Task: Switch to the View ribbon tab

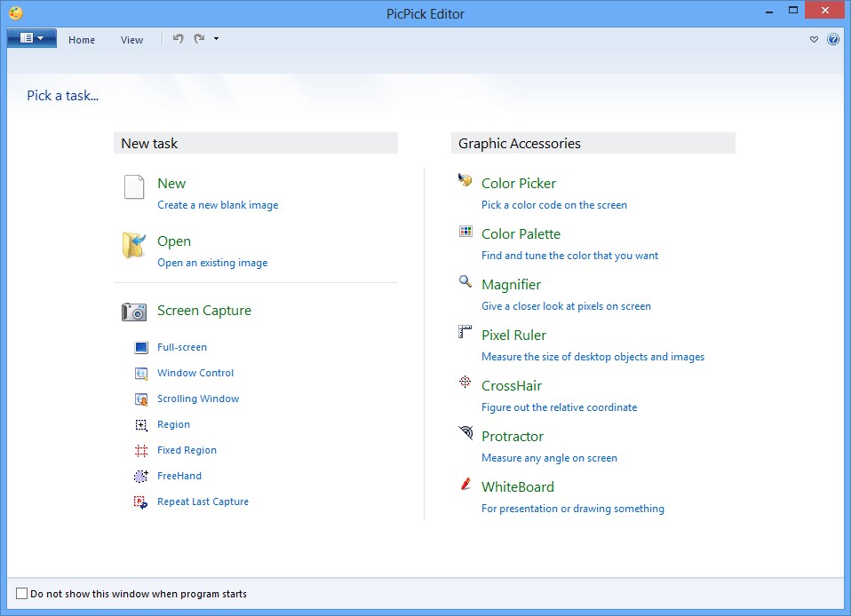Action: coord(131,40)
